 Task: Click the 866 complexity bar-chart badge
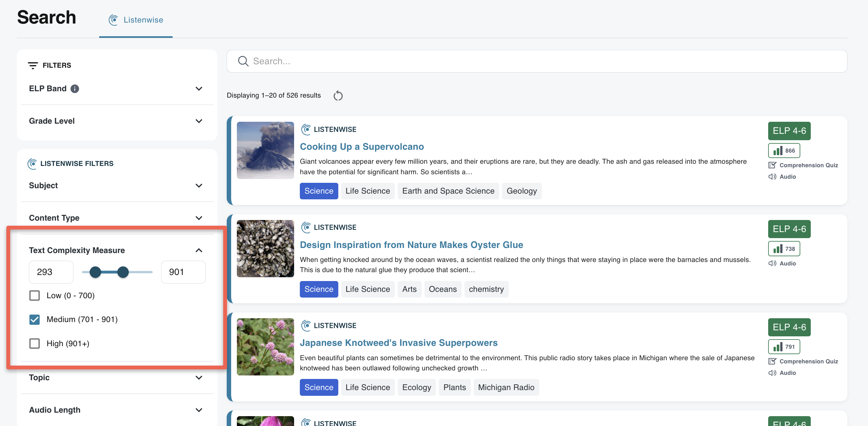click(x=784, y=151)
